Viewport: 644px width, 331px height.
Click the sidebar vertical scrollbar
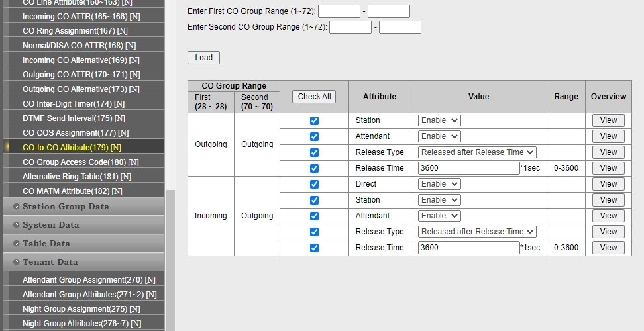[170, 258]
